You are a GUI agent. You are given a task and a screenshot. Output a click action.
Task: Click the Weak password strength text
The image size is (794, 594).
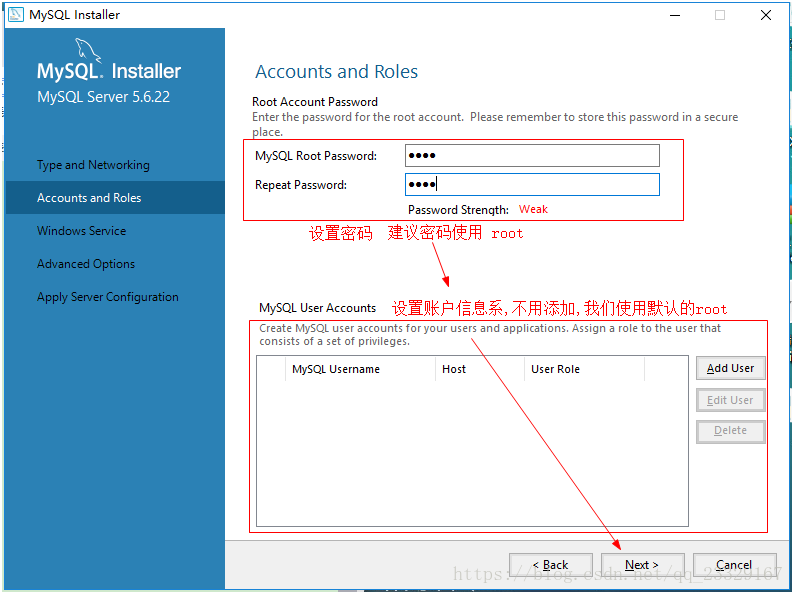(533, 209)
